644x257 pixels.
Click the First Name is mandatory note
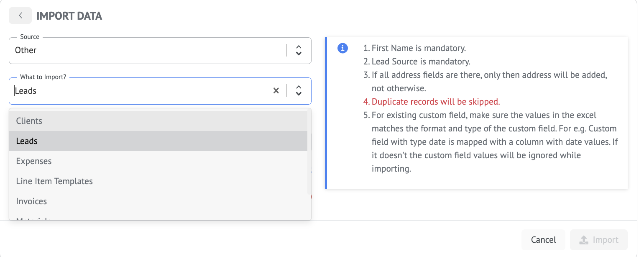tap(419, 48)
